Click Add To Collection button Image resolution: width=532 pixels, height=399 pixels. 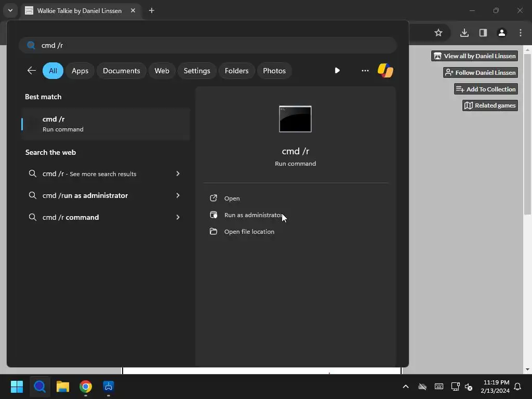click(486, 89)
